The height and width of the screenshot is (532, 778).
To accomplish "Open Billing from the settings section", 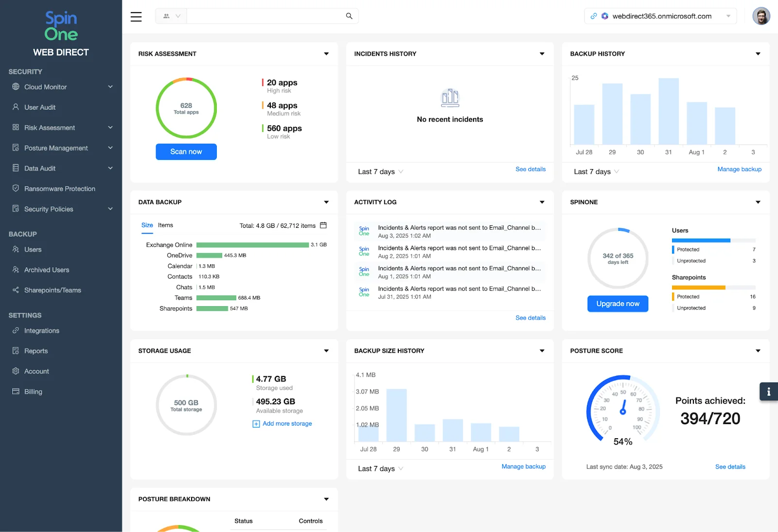I will tap(32, 391).
